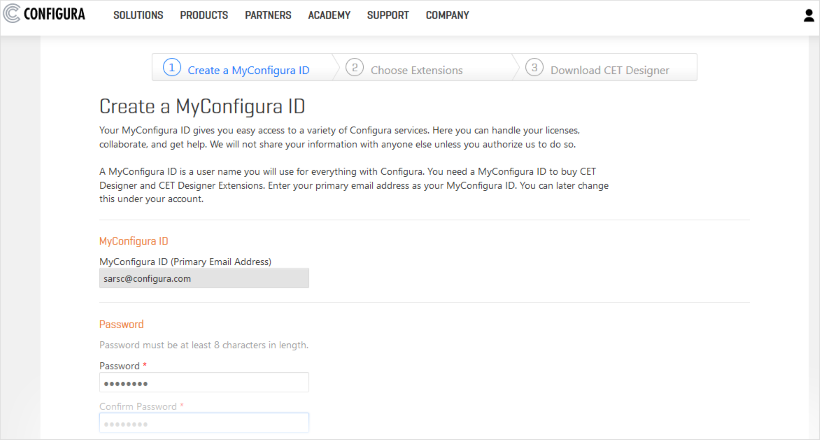Open the user account icon
Screen dimensions: 820x440
pos(808,16)
